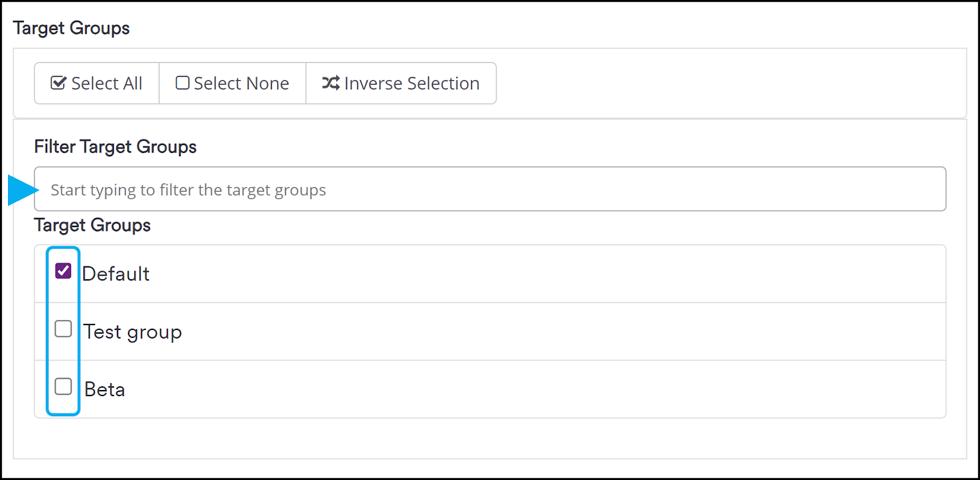Enable the Test group checkbox
Screen dimensions: 980x480
point(63,329)
